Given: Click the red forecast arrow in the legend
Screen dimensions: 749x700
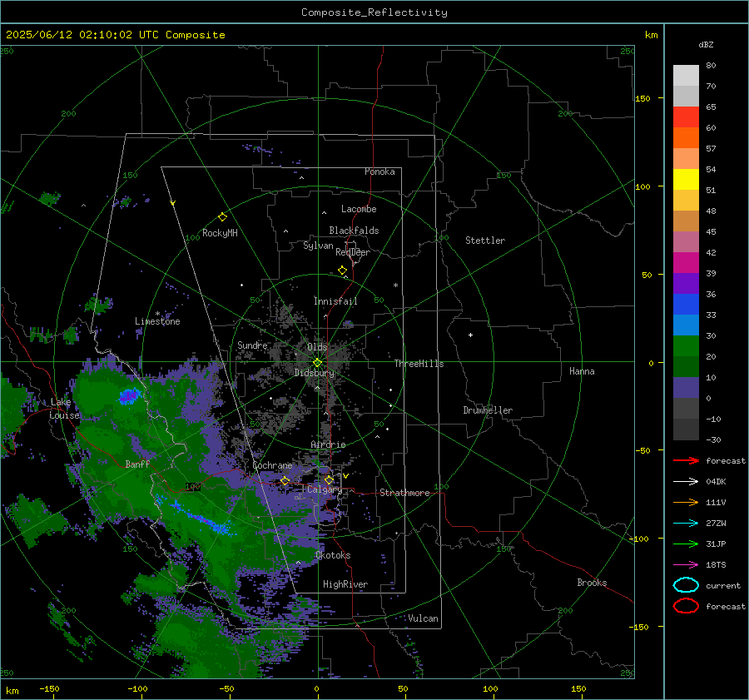Looking at the screenshot, I should tap(686, 460).
